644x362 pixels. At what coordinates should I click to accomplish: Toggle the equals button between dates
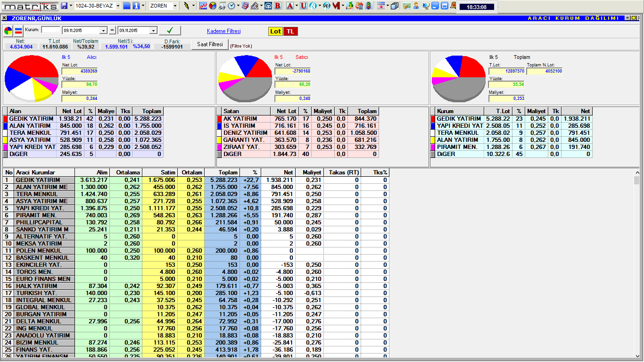click(x=112, y=31)
